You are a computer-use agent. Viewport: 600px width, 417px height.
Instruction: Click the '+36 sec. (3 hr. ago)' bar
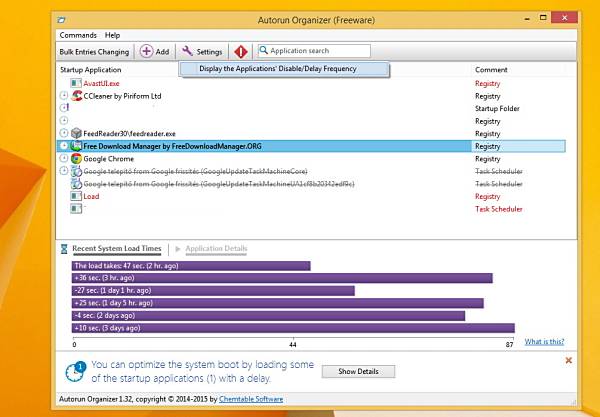(282, 278)
